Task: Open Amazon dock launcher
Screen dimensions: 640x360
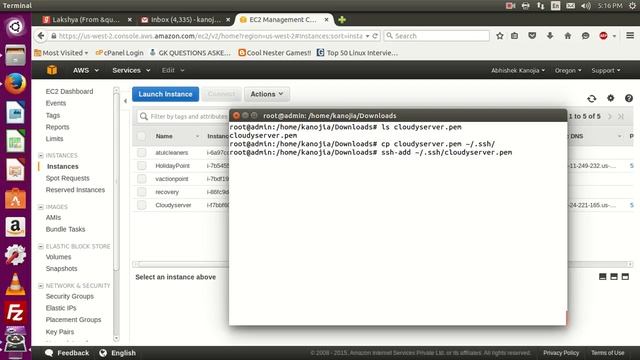Action: click(x=15, y=227)
